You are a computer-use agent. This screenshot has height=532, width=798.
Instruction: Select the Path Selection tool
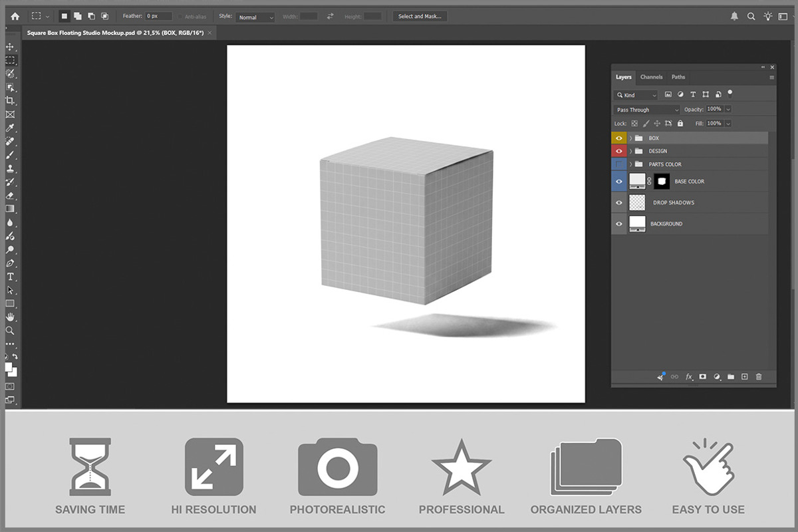[10, 291]
